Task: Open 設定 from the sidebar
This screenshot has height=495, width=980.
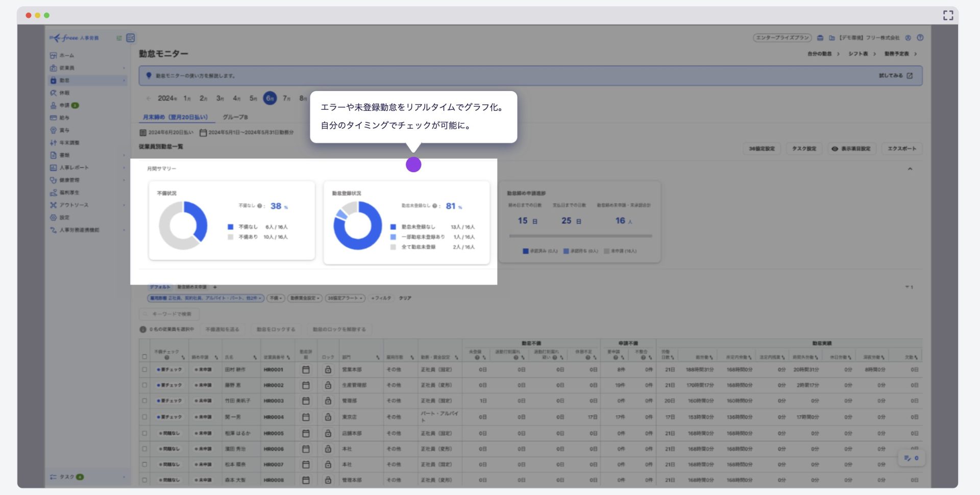Action: pos(64,218)
